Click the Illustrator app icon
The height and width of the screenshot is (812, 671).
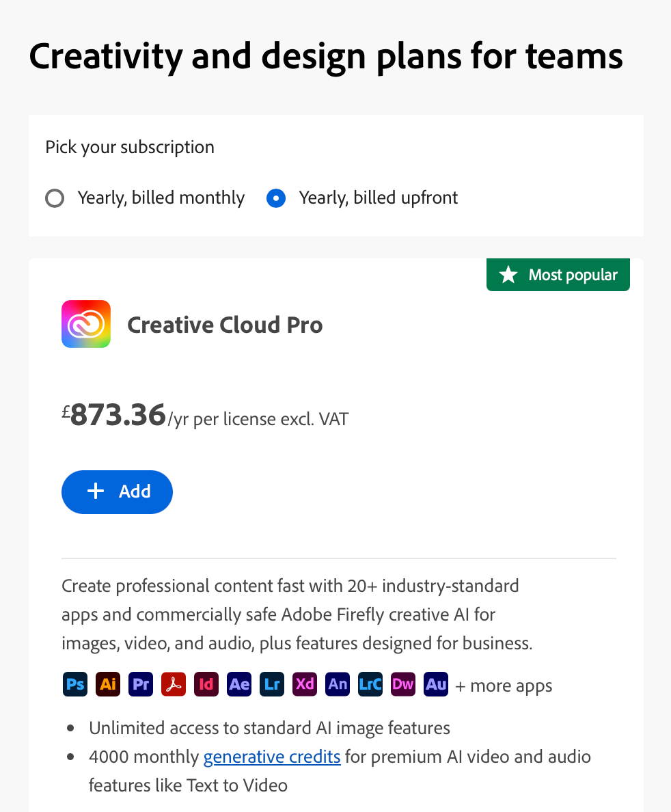(108, 685)
